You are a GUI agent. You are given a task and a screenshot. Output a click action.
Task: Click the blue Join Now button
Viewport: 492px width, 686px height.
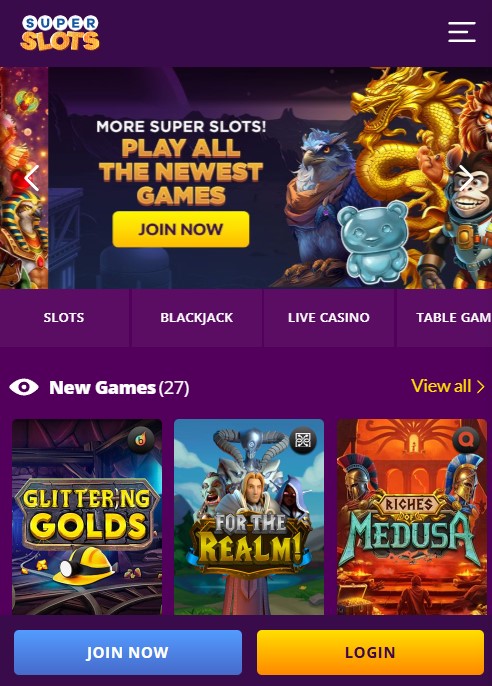(x=128, y=652)
